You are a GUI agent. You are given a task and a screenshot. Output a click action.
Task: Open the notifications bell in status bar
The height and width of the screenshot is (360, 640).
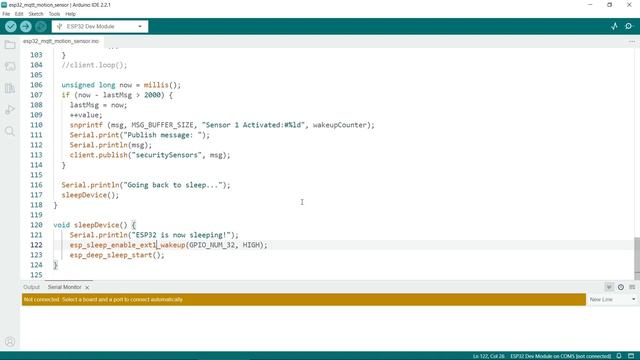click(619, 356)
